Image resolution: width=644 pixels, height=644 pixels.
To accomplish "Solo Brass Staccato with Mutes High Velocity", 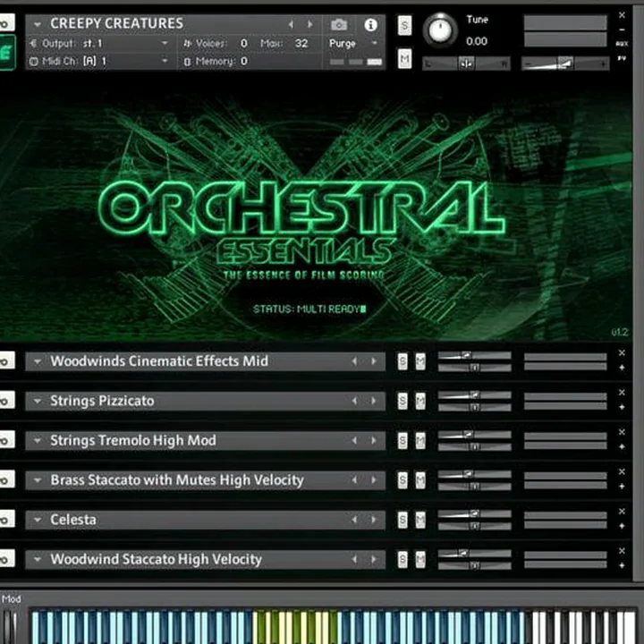I will coord(402,479).
